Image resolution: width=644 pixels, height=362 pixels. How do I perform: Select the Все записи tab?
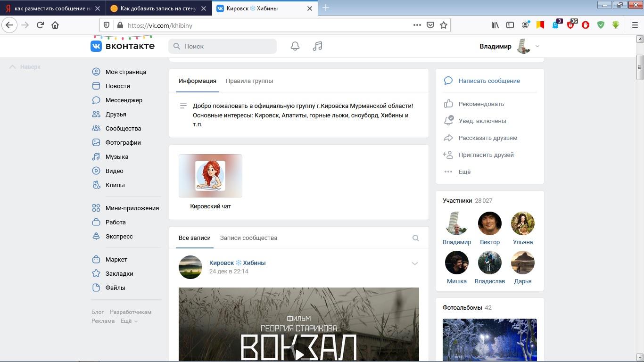(x=195, y=238)
